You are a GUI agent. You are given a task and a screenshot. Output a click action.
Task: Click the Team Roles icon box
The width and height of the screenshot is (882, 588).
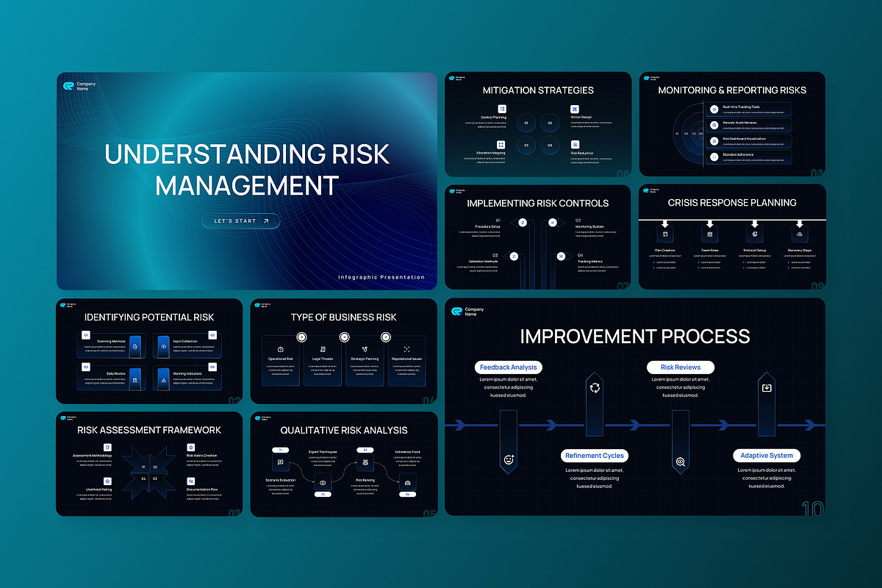pos(709,234)
